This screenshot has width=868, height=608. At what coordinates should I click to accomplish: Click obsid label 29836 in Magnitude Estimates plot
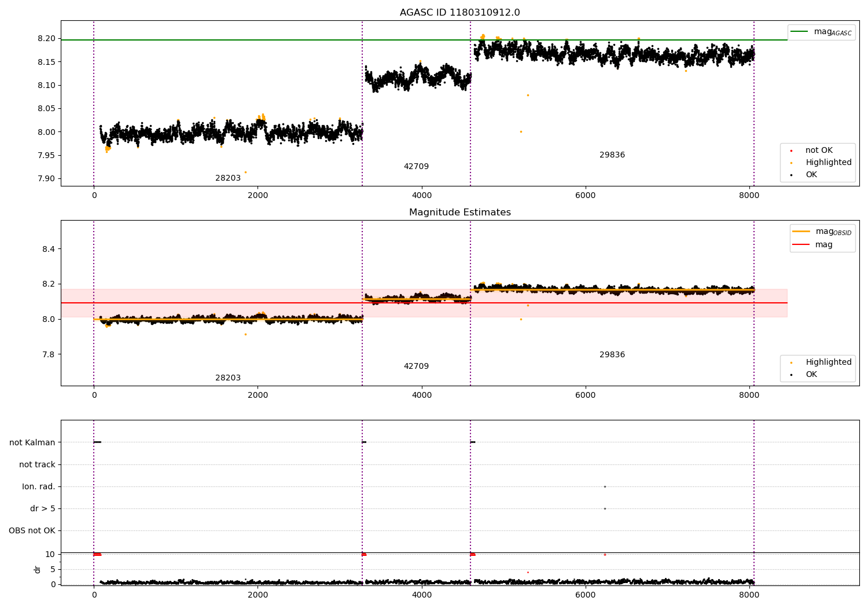pyautogui.click(x=612, y=355)
